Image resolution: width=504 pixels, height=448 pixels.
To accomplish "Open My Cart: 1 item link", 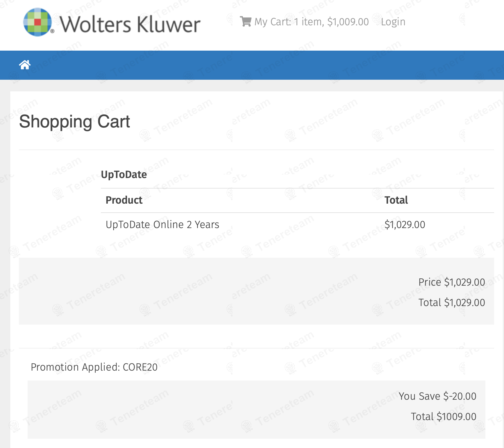I will point(311,22).
